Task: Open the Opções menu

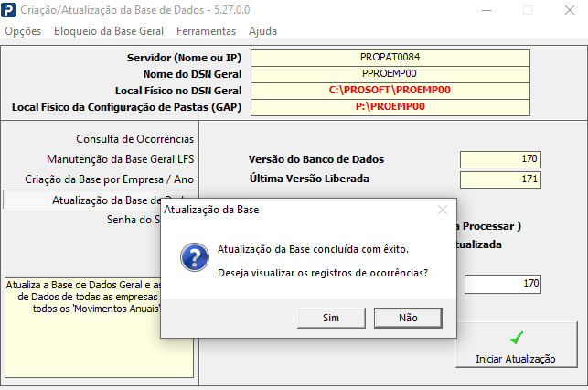Action: point(23,31)
